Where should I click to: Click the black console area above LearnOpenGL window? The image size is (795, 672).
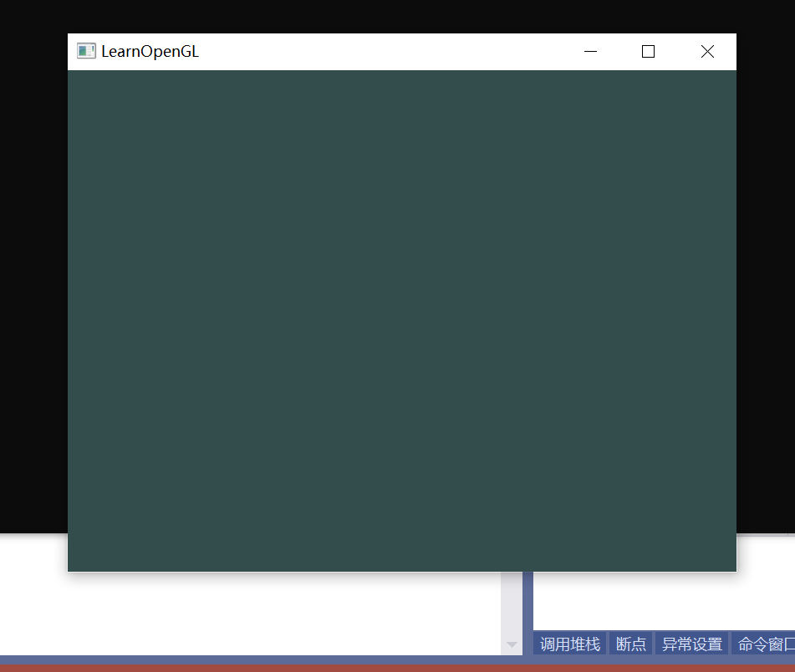pos(401,15)
